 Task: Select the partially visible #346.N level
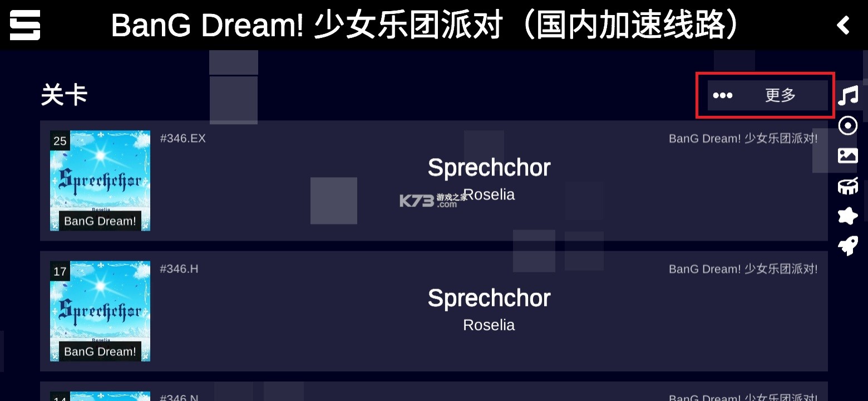(x=434, y=393)
